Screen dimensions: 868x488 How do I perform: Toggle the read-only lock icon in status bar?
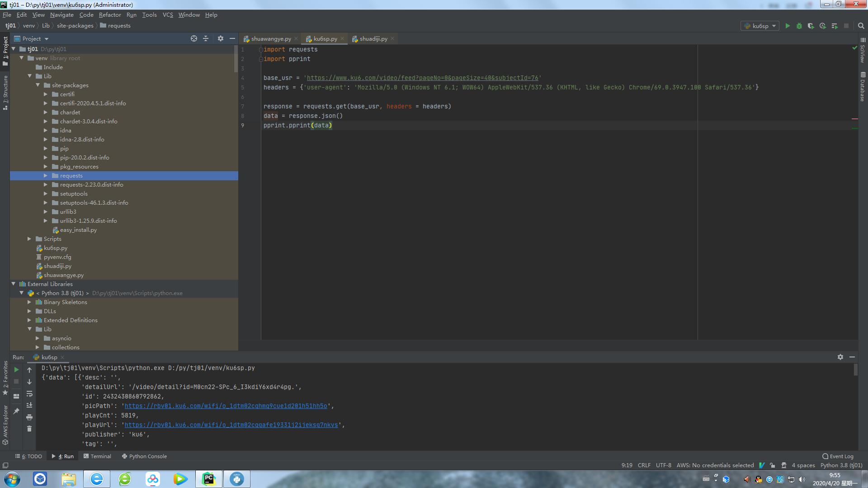[x=773, y=465]
